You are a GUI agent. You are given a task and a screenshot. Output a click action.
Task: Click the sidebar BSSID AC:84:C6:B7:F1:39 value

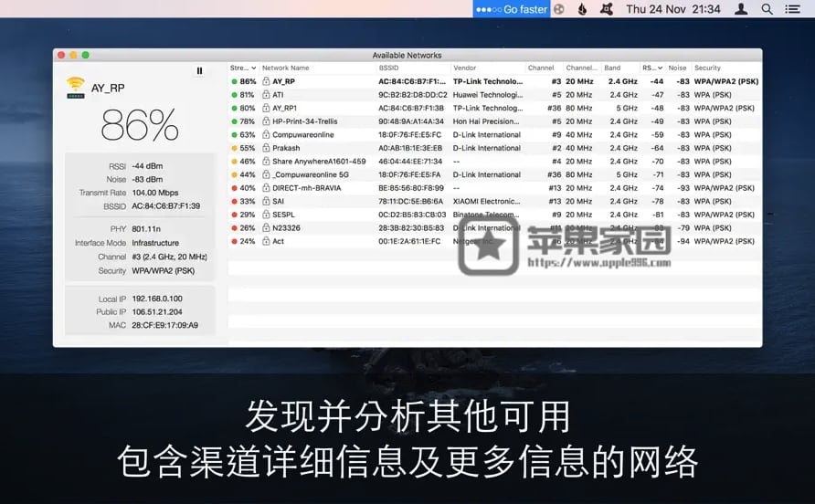coord(165,206)
